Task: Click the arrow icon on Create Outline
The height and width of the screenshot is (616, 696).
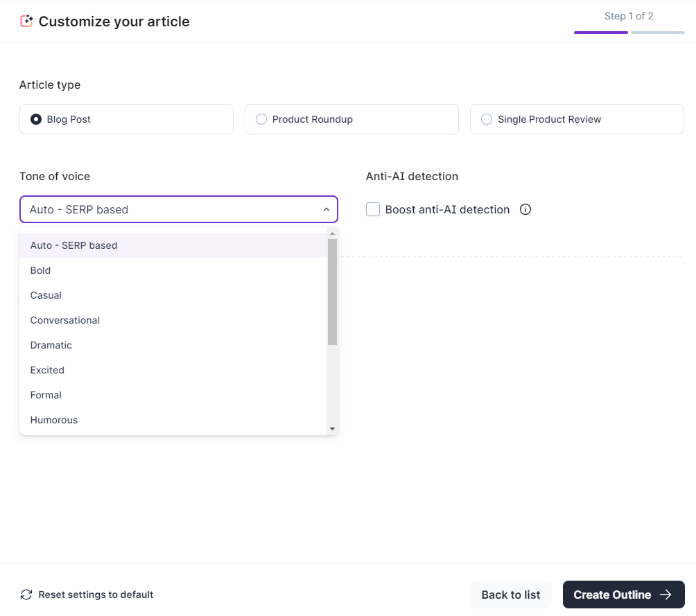Action: coord(666,595)
